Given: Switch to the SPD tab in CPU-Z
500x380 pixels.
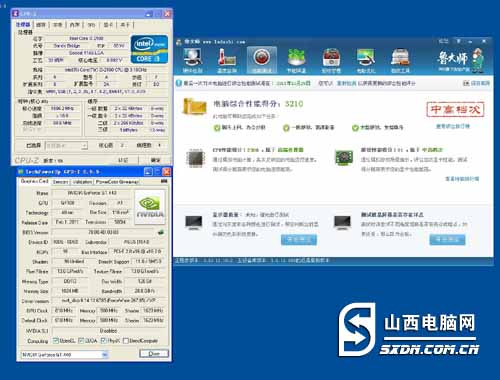Looking at the screenshot, I should [91, 24].
